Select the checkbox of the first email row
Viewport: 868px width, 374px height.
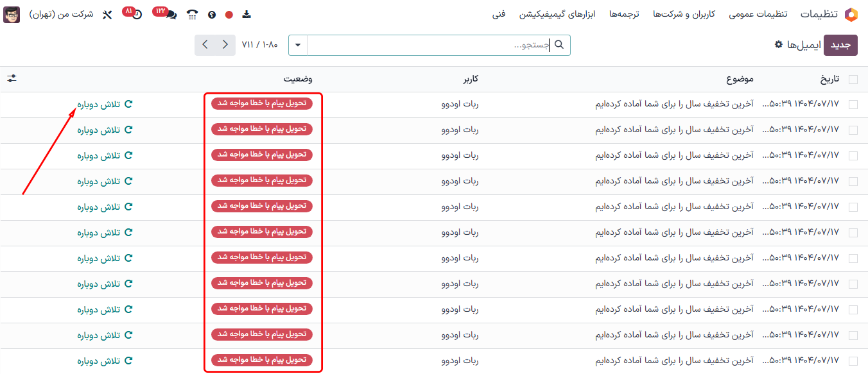click(854, 103)
